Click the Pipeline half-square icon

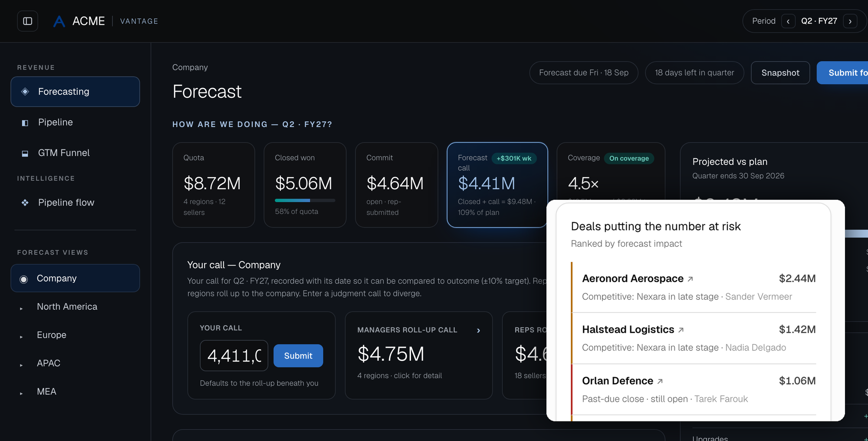tap(25, 123)
